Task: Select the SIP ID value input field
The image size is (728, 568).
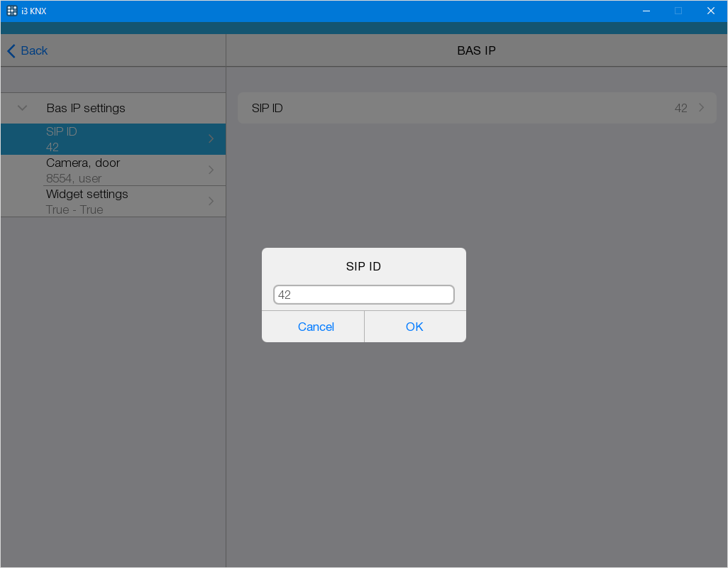Action: coord(363,294)
